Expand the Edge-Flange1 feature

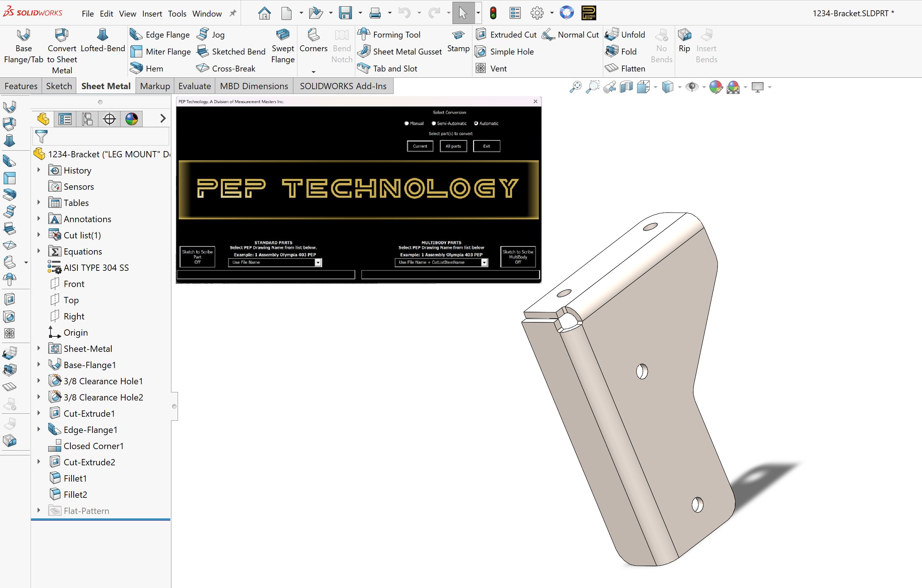39,430
